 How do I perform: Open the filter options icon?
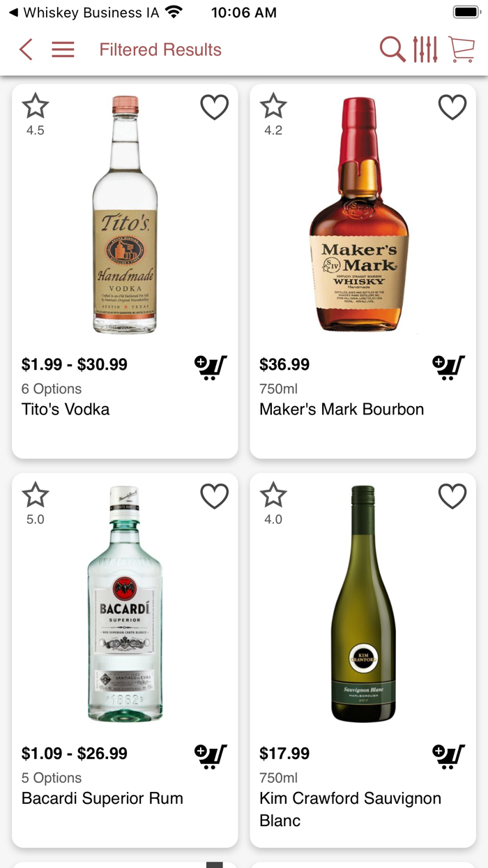tap(427, 50)
